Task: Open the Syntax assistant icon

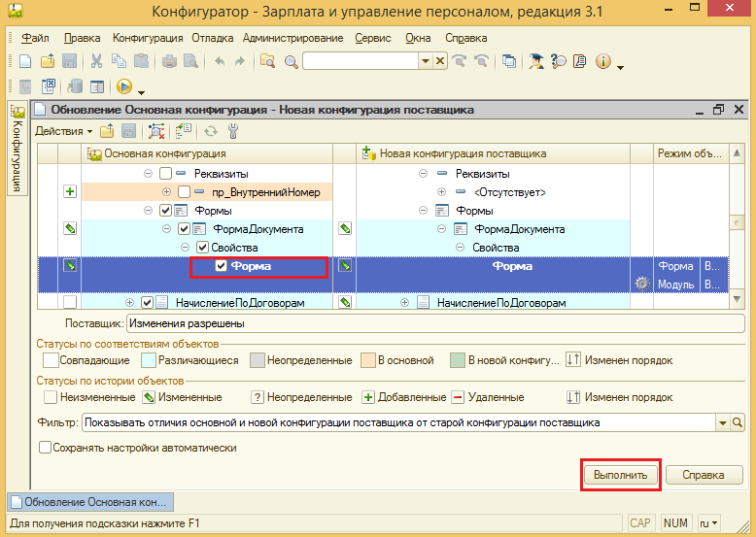Action: 535,61
